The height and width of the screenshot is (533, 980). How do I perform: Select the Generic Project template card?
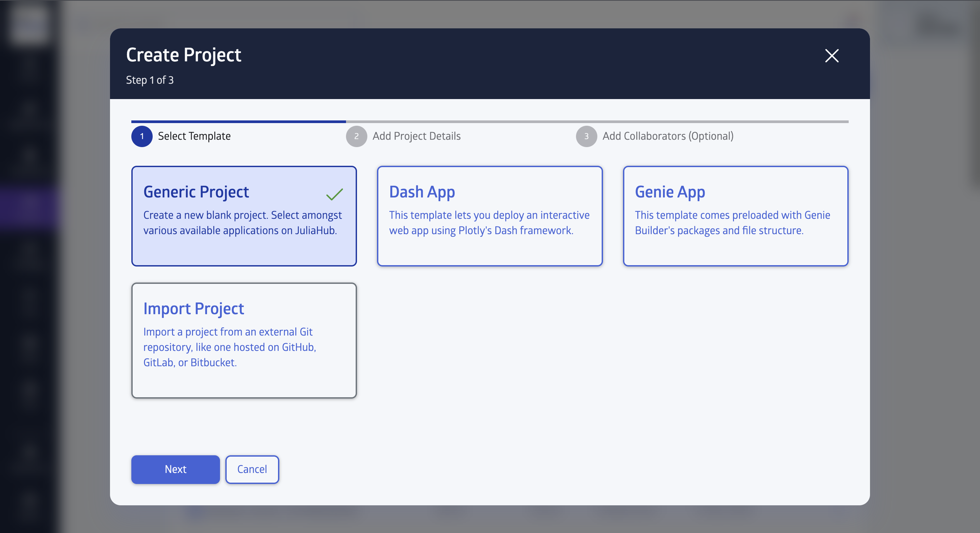point(244,216)
